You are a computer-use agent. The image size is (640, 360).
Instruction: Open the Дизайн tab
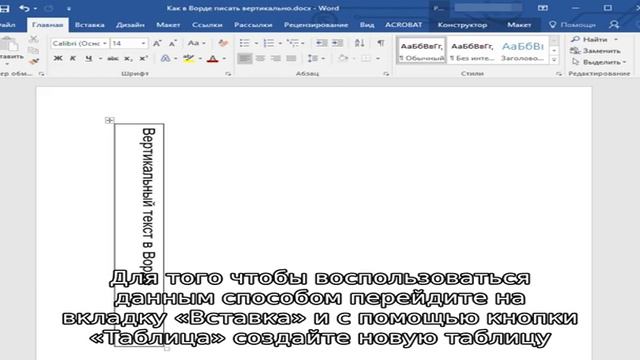tap(130, 25)
